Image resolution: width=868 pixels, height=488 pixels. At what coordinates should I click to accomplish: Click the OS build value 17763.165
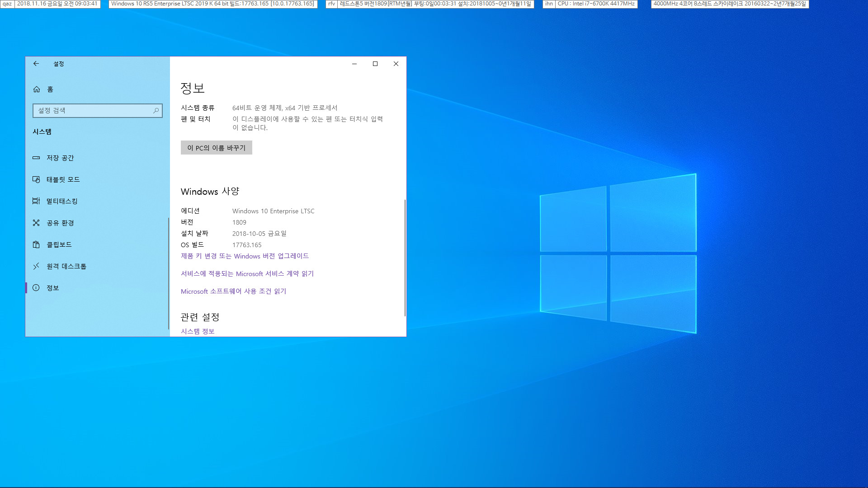click(x=247, y=245)
